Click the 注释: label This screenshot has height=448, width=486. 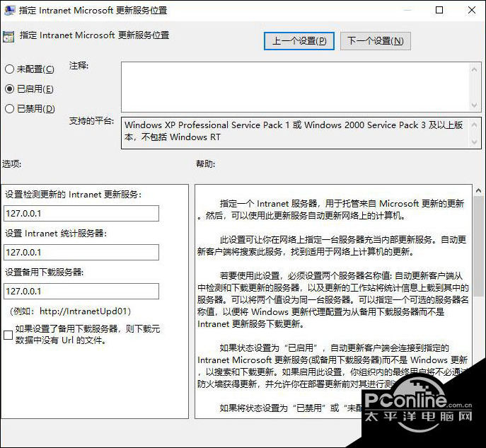pos(79,66)
